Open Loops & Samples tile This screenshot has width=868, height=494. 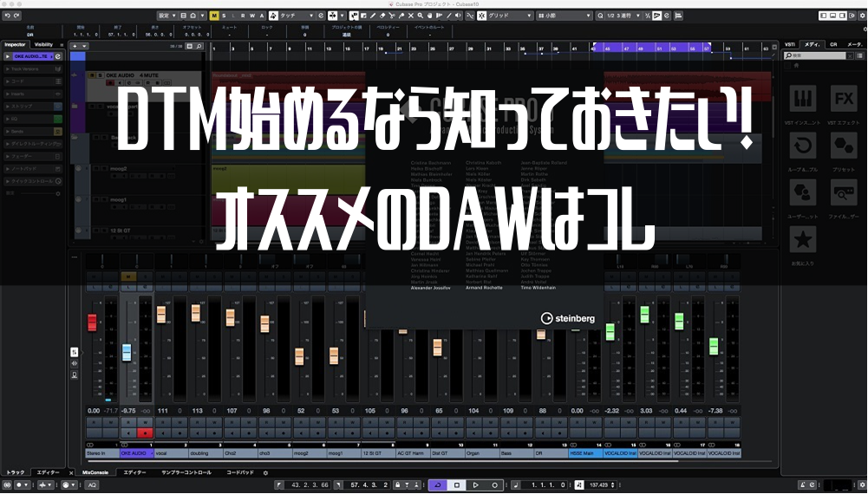pyautogui.click(x=802, y=146)
